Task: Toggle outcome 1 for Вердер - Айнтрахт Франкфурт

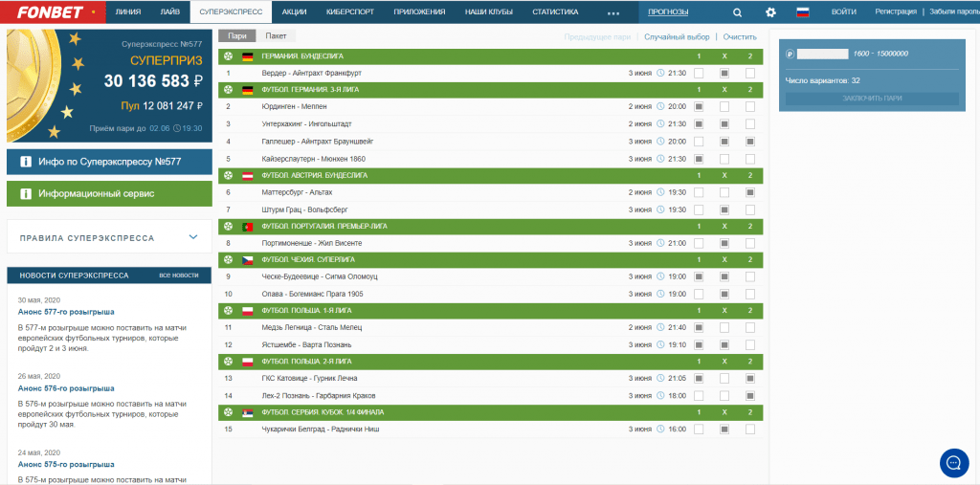Action: tap(698, 73)
